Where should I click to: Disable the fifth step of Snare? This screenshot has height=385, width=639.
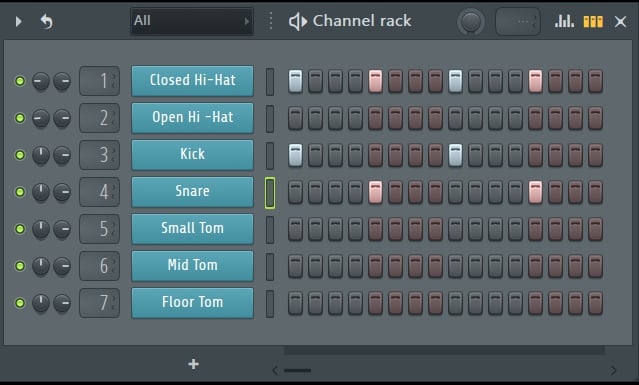(x=375, y=192)
